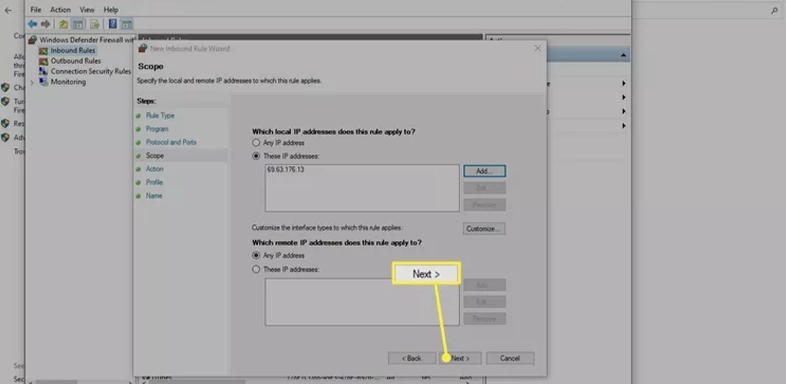Open the File menu

click(36, 10)
